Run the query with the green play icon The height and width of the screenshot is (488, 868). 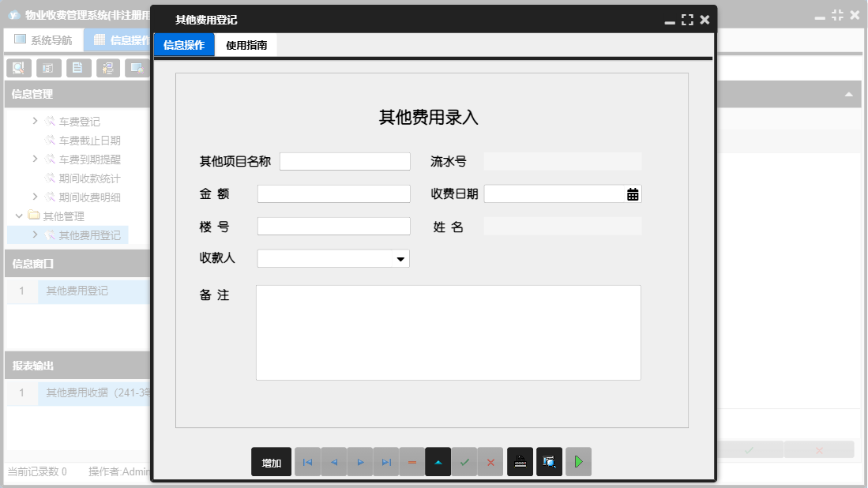[x=578, y=462]
